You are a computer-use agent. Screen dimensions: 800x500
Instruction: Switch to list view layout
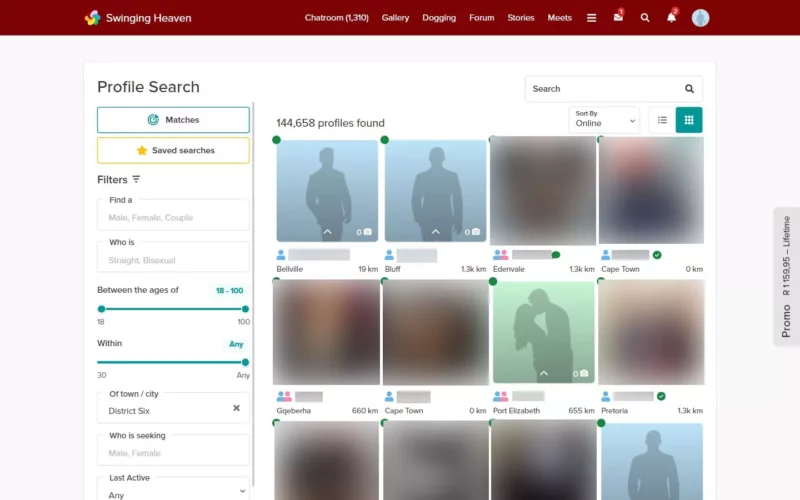(662, 120)
